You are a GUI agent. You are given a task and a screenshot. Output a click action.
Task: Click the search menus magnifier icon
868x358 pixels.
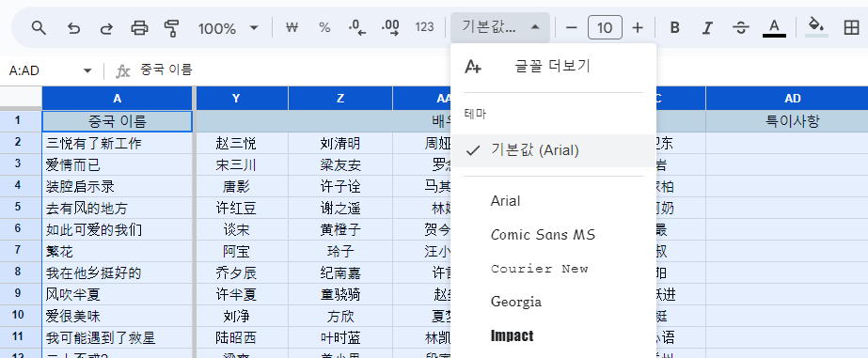click(x=39, y=27)
